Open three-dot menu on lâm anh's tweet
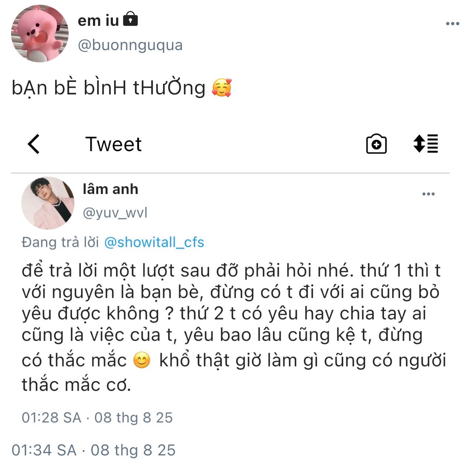476x465 pixels. coord(428,194)
